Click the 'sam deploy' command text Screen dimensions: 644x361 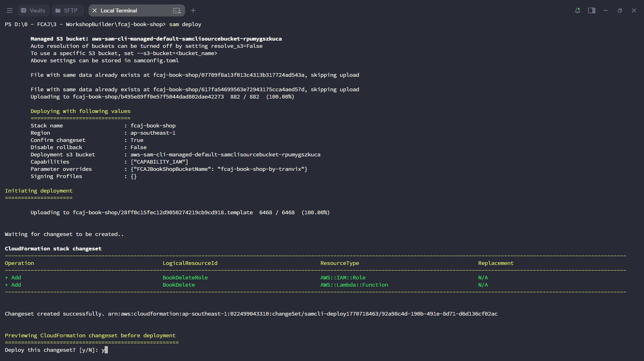185,25
